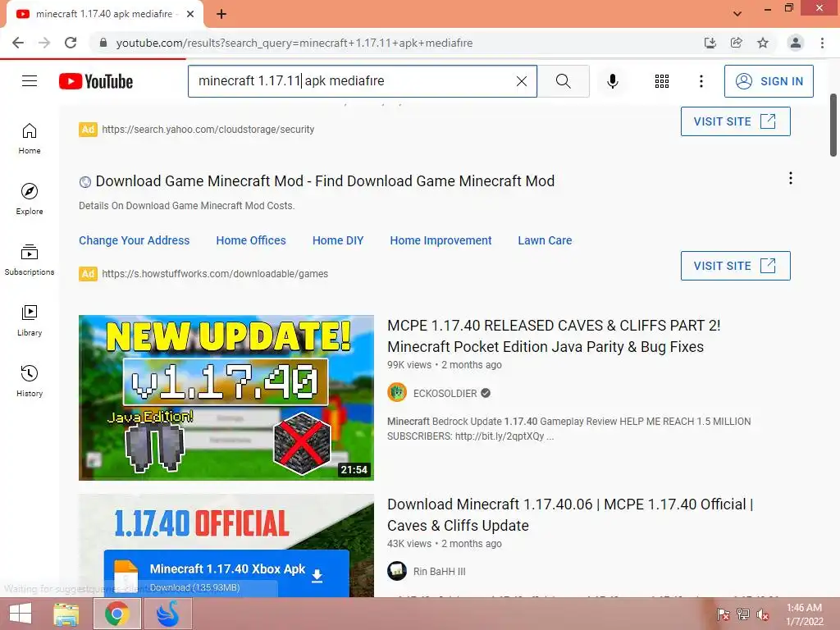Screen dimensions: 840x630
Task: Open the Home Improvement link
Action: (x=441, y=240)
